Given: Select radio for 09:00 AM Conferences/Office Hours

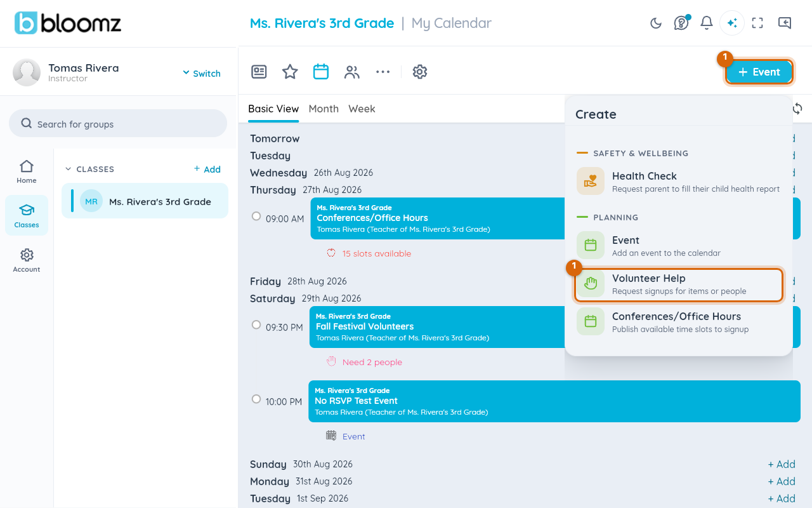Looking at the screenshot, I should tap(256, 216).
